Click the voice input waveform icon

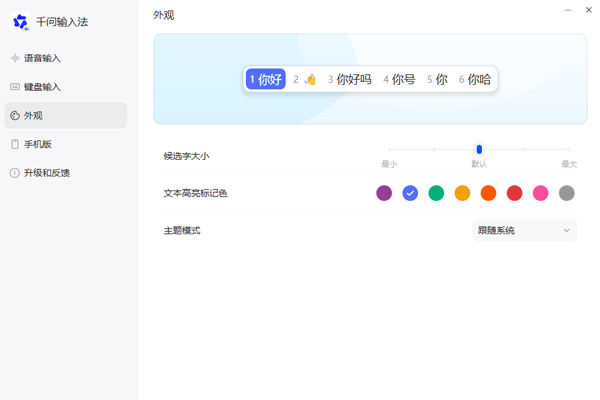pos(15,58)
